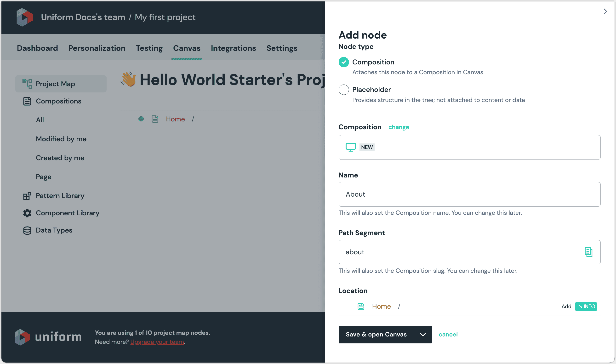Image resolution: width=616 pixels, height=364 pixels.
Task: Collapse the Add node panel with chevron
Action: (605, 11)
